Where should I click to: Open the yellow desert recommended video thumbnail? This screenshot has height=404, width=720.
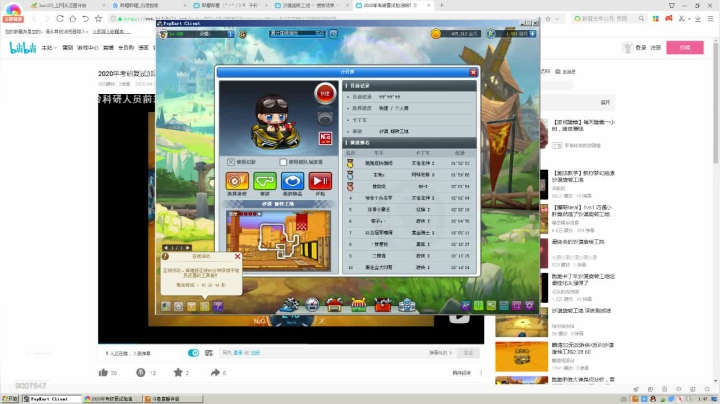pos(521,322)
